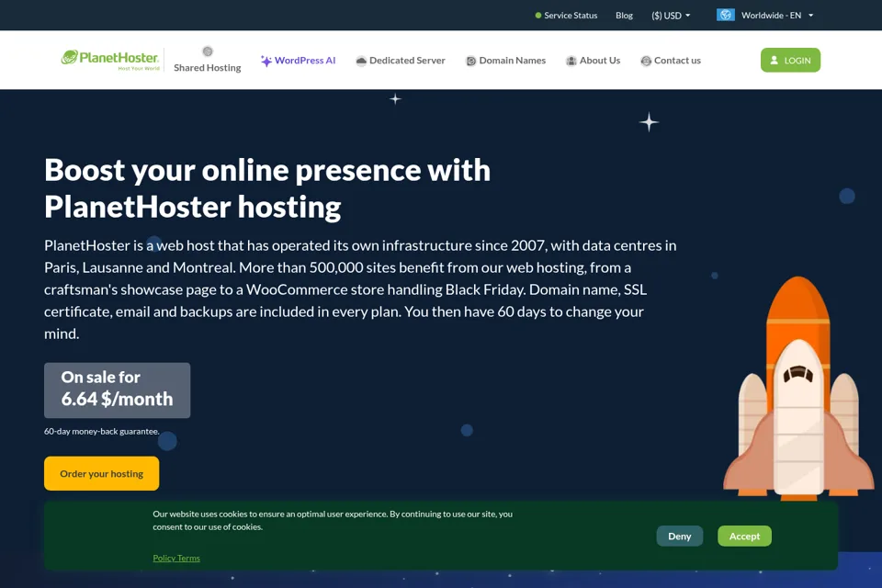Click the Dedicated Server cloud icon
The width and height of the screenshot is (882, 588).
click(x=361, y=61)
